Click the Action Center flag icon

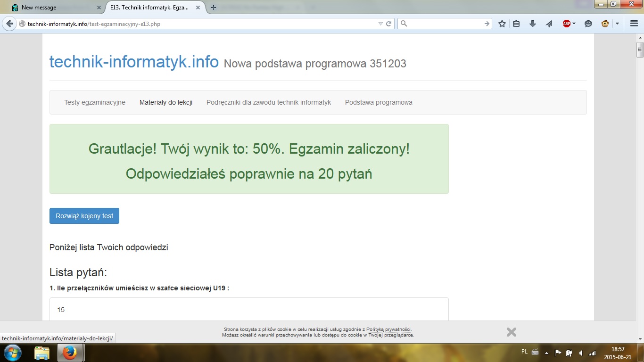[x=558, y=352]
